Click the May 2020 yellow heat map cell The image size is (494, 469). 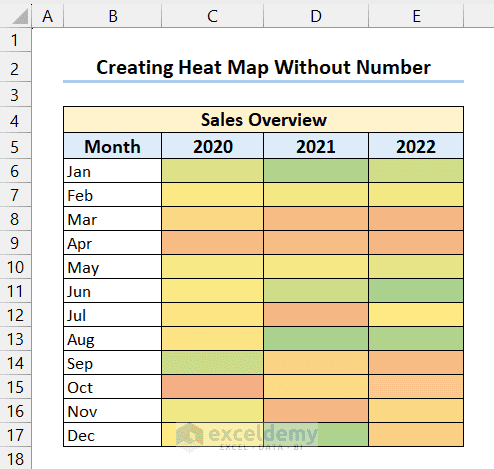point(212,267)
